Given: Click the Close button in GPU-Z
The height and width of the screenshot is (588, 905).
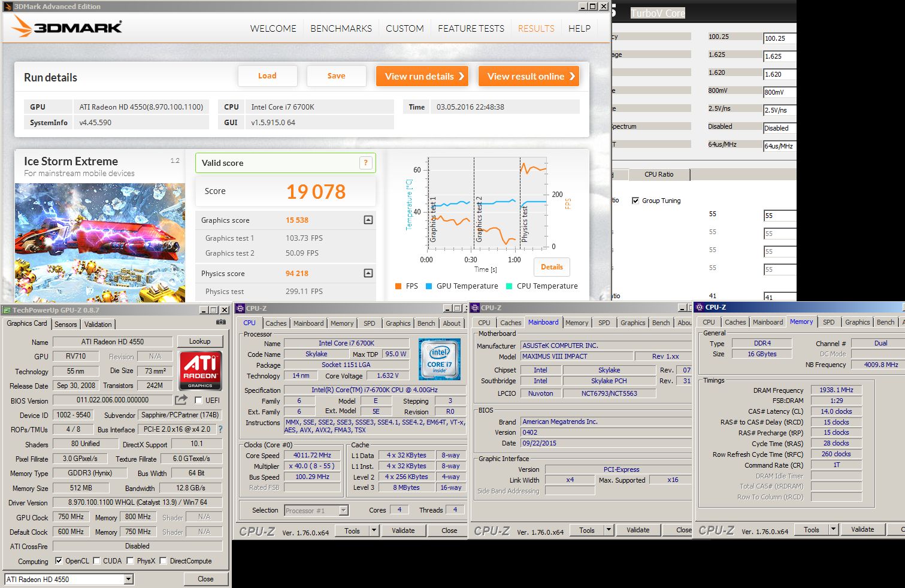Looking at the screenshot, I should point(205,579).
